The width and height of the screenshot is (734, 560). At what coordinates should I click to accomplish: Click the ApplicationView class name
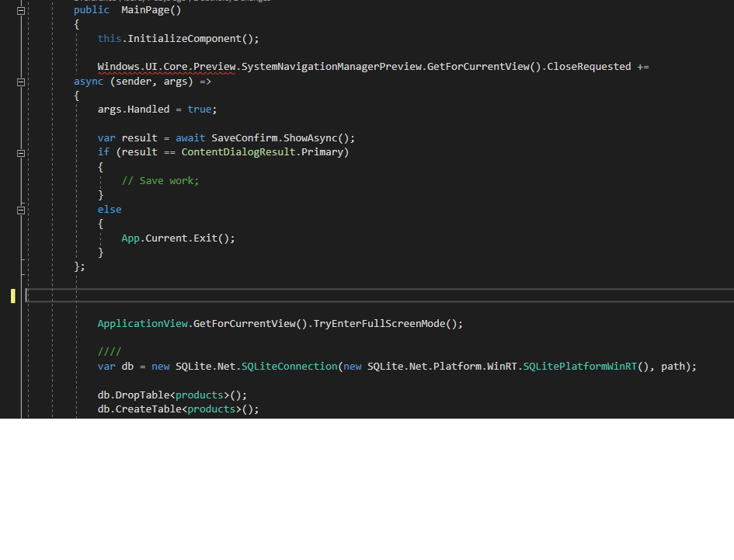tap(142, 324)
